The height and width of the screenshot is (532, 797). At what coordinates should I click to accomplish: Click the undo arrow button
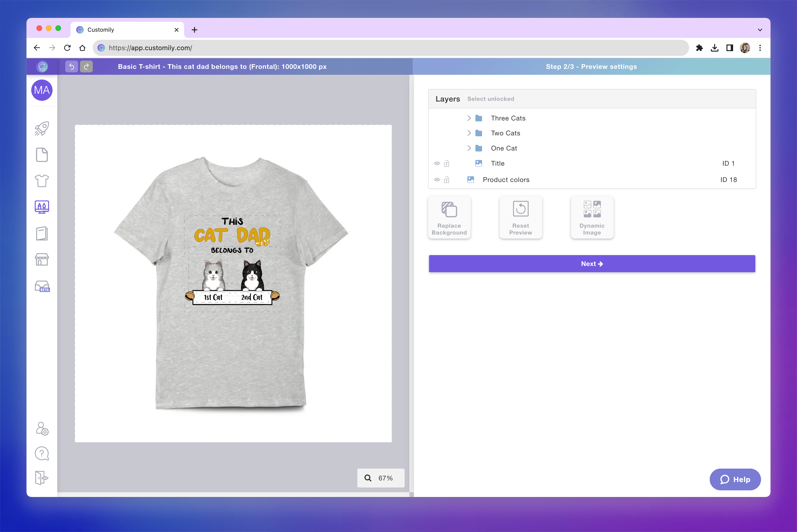[72, 66]
